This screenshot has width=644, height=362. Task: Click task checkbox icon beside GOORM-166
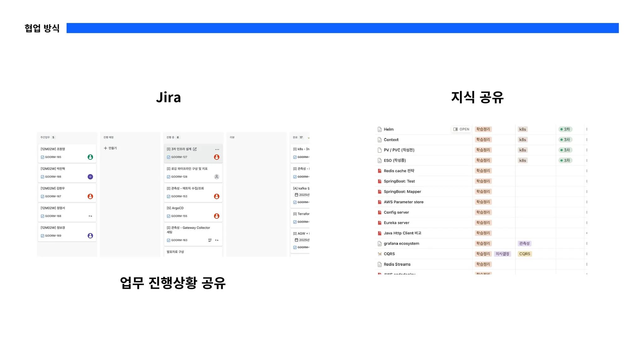coord(42,177)
